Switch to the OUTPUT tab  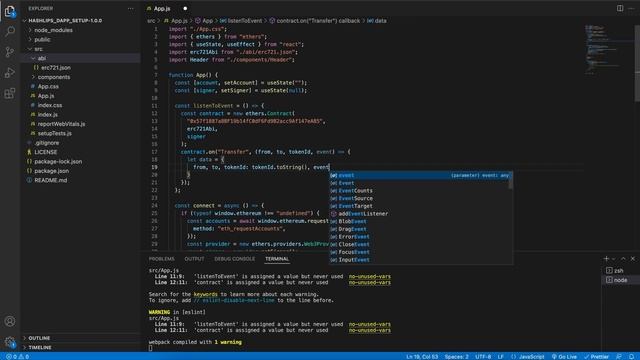(x=194, y=259)
